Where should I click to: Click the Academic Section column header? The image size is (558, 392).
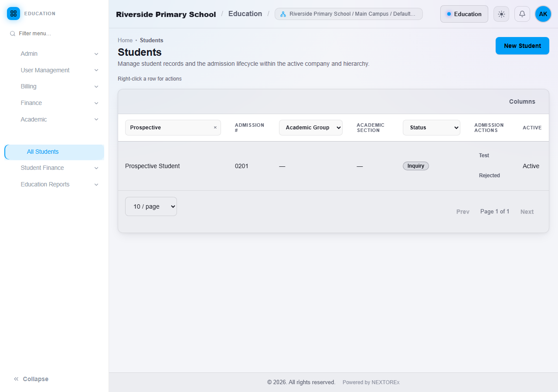click(371, 128)
